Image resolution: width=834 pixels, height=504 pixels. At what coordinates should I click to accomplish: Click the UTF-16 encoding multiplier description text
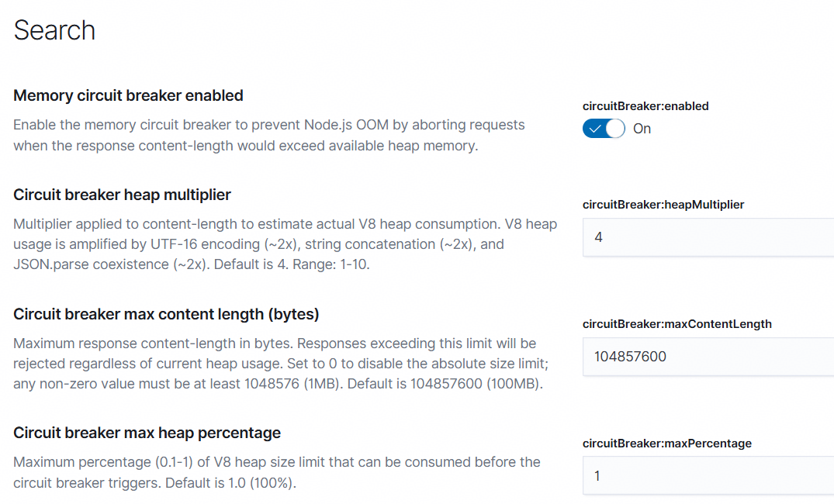click(285, 244)
